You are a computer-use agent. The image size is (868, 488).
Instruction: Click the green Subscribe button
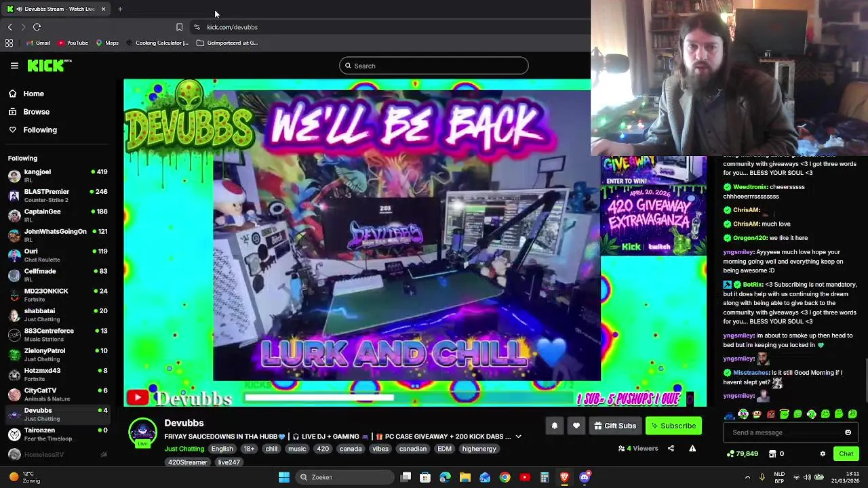click(x=673, y=426)
